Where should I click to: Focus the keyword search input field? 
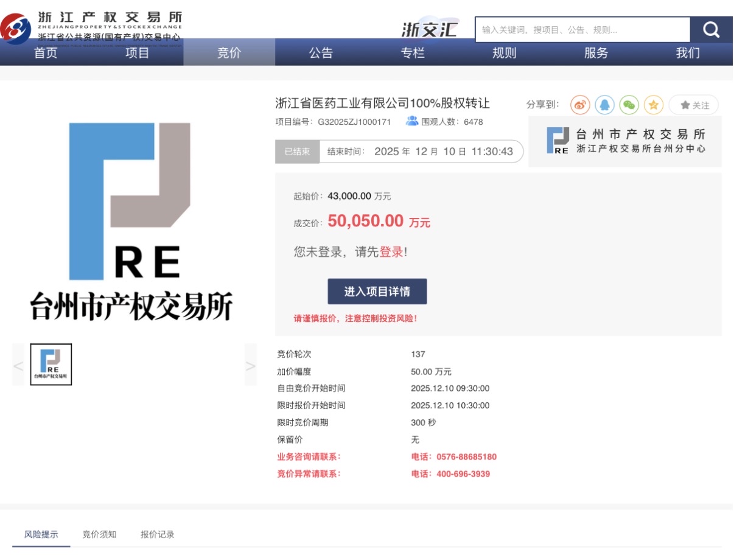pos(582,29)
